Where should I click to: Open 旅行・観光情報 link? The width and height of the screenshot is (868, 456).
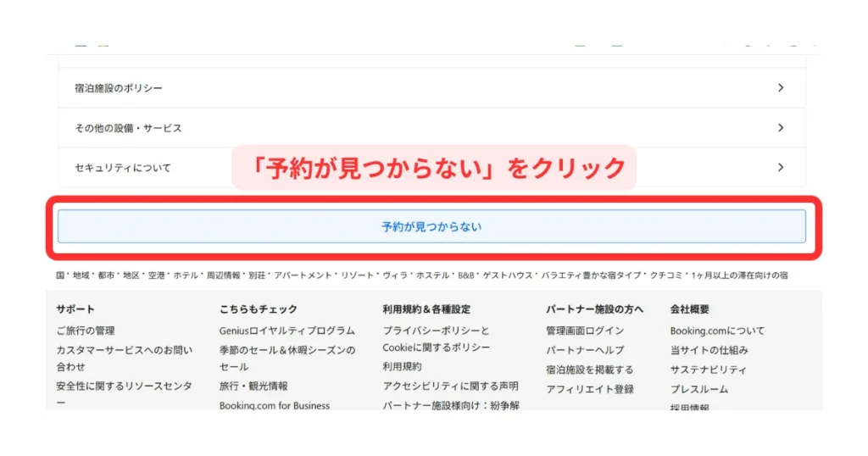pyautogui.click(x=253, y=386)
